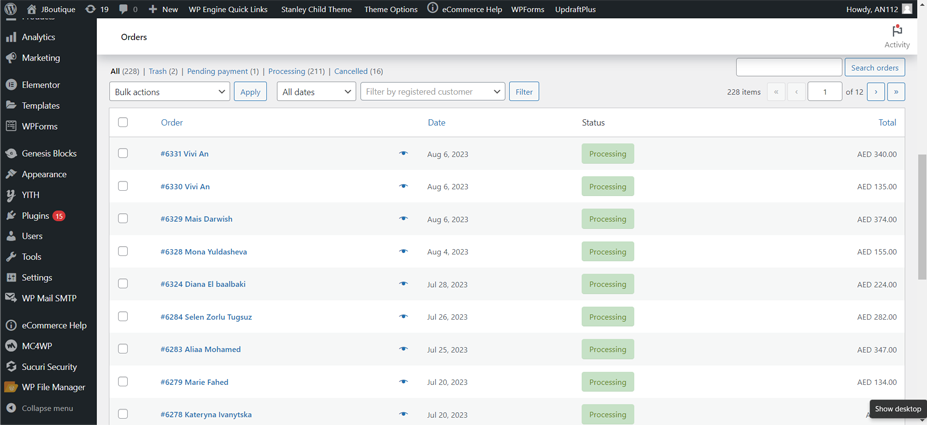Click the Filter button
Screen dimensions: 927x425
click(524, 92)
